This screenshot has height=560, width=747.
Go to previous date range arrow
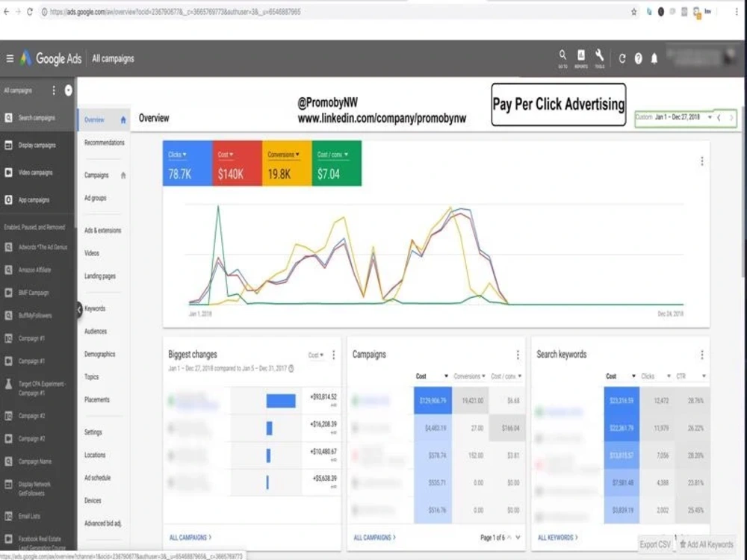[719, 117]
